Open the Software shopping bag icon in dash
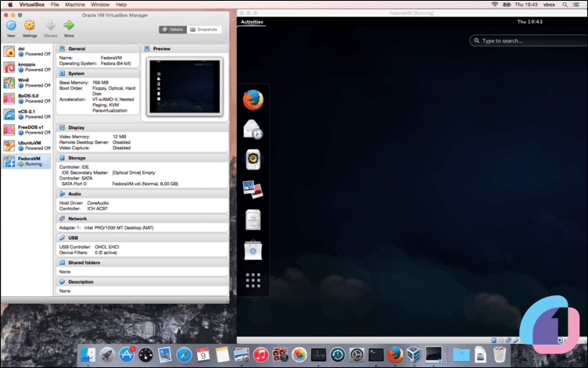Screen dimensions: 588x368 pos(253,250)
